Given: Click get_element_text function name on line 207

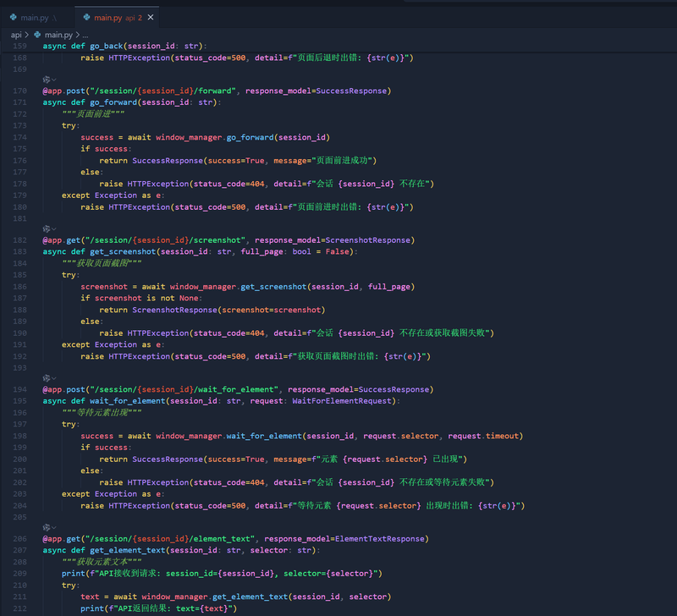Looking at the screenshot, I should click(128, 550).
